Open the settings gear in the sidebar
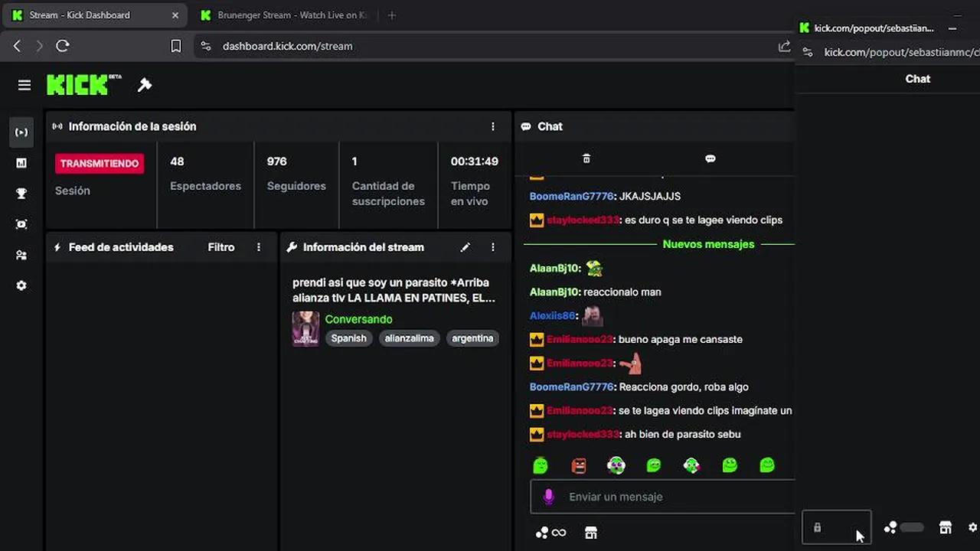This screenshot has height=551, width=980. (x=21, y=285)
